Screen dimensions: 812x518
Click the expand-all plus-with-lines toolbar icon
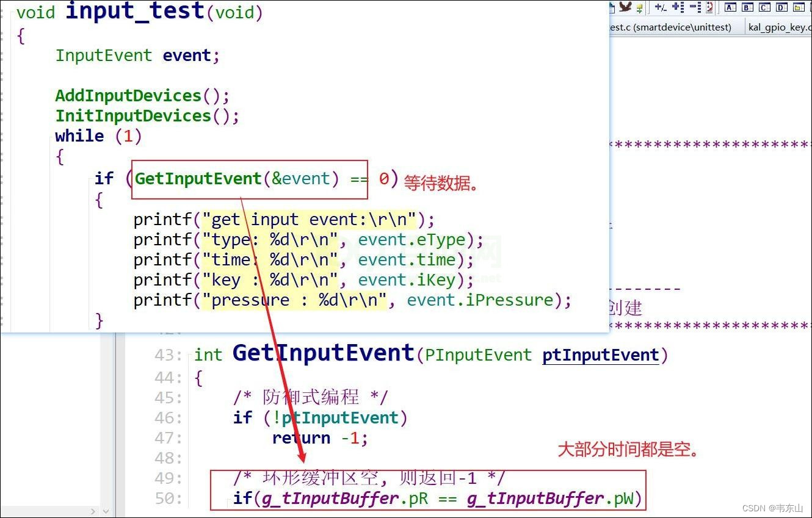pos(678,7)
